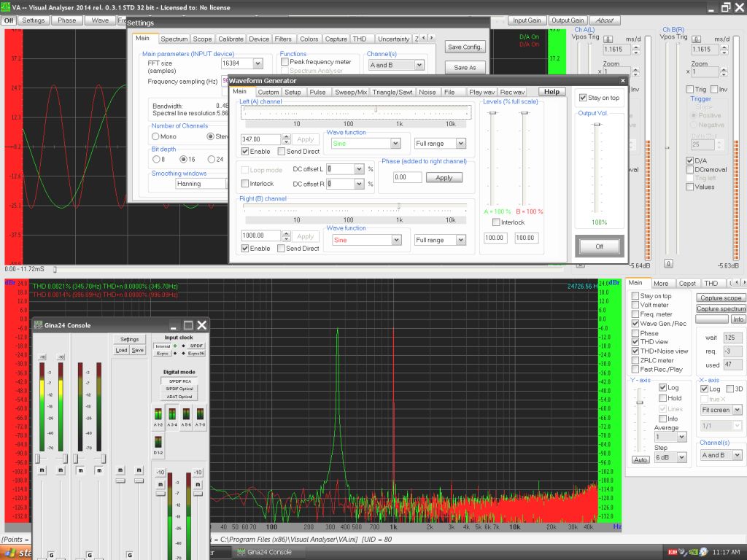Image resolution: width=747 pixels, height=560 pixels.
Task: Click the red system tray icon
Action: click(673, 552)
